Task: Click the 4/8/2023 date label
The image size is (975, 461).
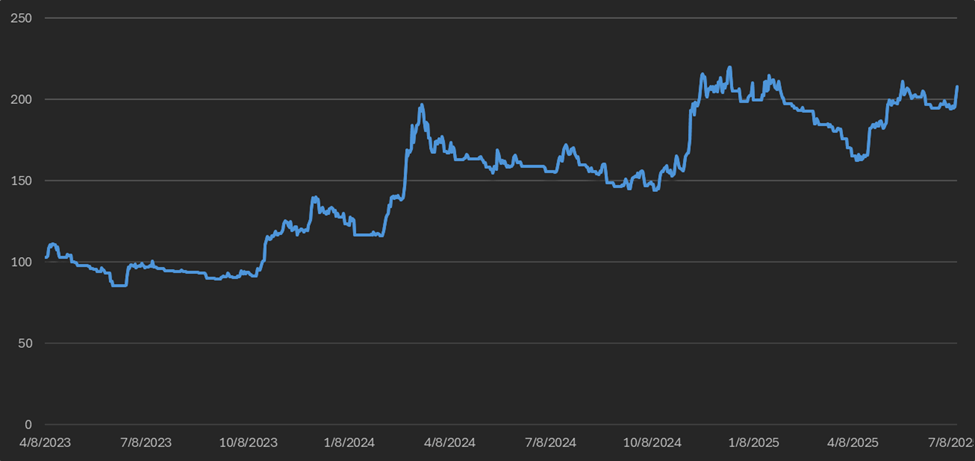Action: [x=45, y=443]
